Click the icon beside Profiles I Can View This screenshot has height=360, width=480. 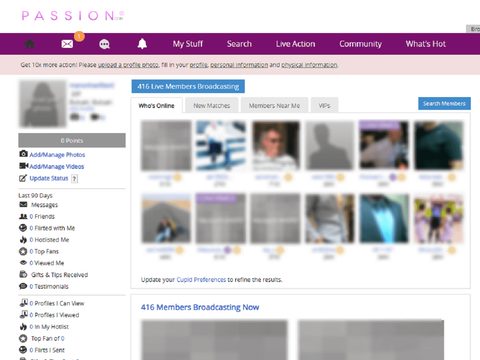coord(23,303)
